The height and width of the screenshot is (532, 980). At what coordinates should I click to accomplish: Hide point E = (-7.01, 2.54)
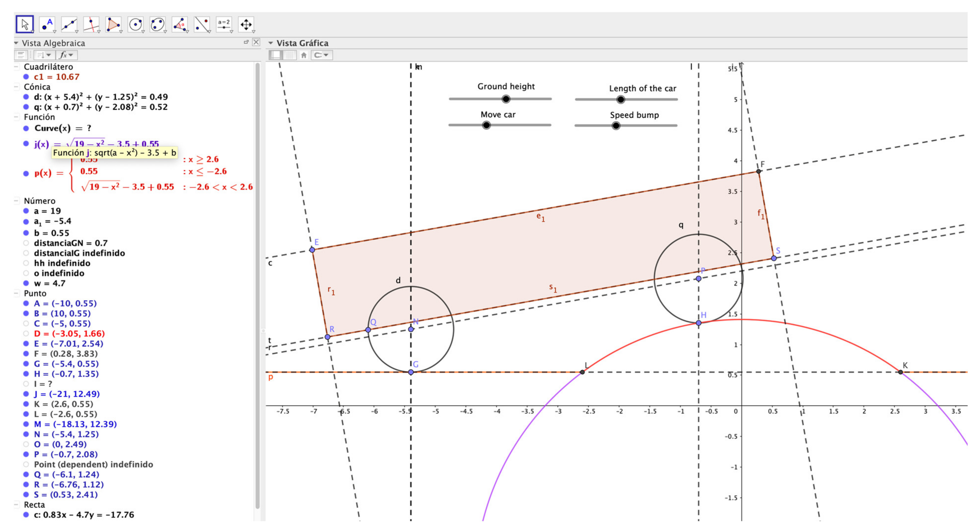coord(26,344)
